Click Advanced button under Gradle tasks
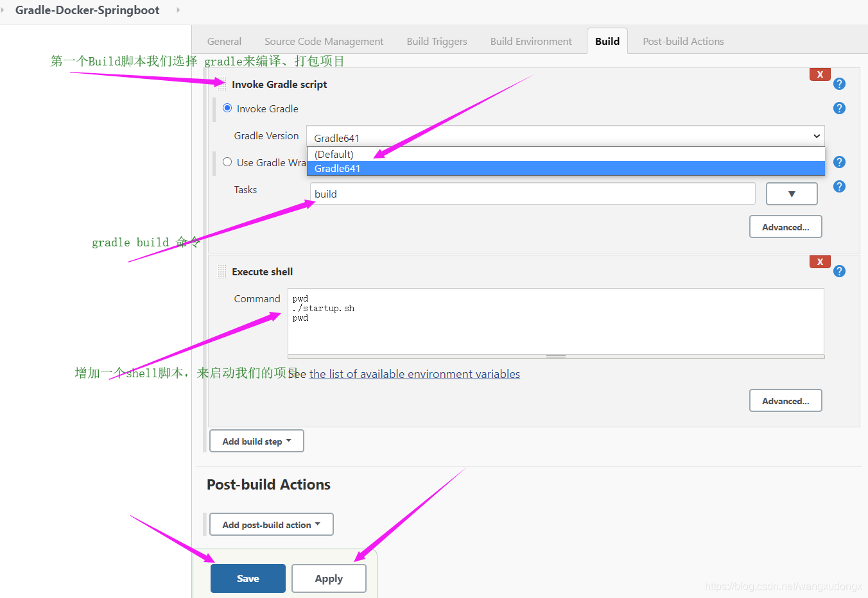This screenshot has width=868, height=598. click(x=786, y=226)
